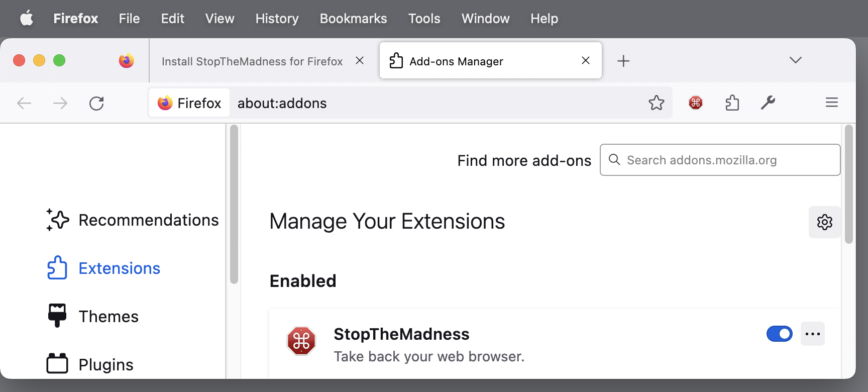Open the gear tools for all add-ons
This screenshot has height=392, width=868.
(824, 222)
